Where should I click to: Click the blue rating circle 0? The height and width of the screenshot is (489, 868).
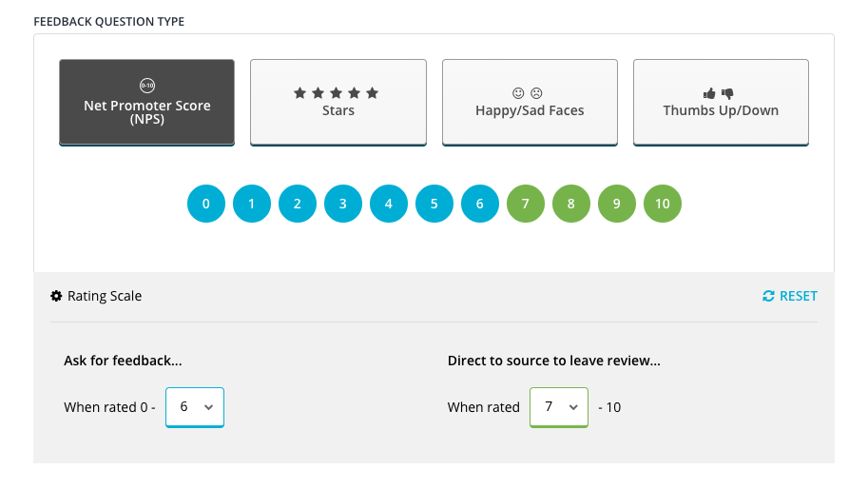pos(206,204)
